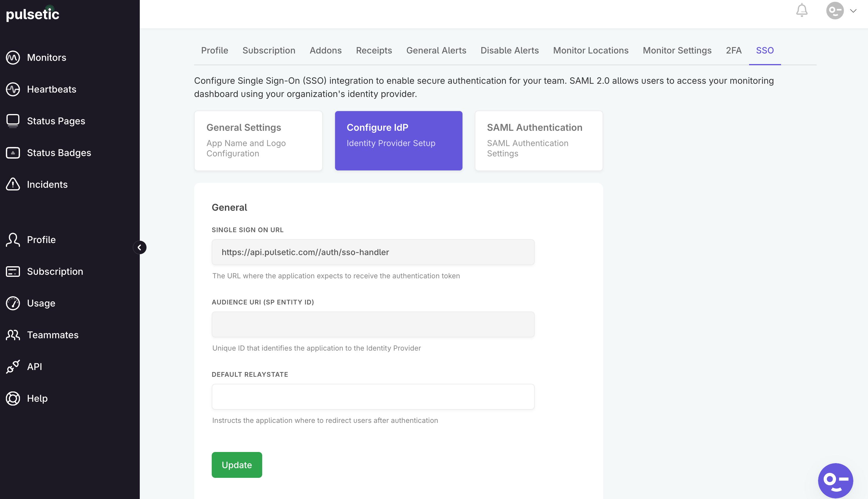The height and width of the screenshot is (499, 868).
Task: Open Heartbeats from the sidebar
Action: pyautogui.click(x=13, y=89)
